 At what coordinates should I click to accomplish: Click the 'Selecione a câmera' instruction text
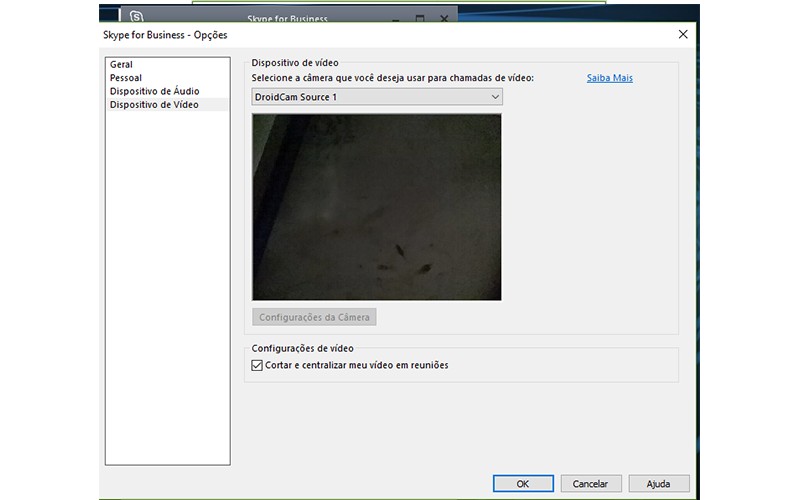tap(392, 78)
